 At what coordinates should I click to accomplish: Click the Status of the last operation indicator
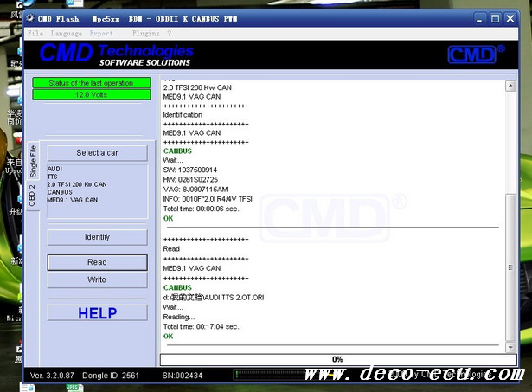coord(92,83)
